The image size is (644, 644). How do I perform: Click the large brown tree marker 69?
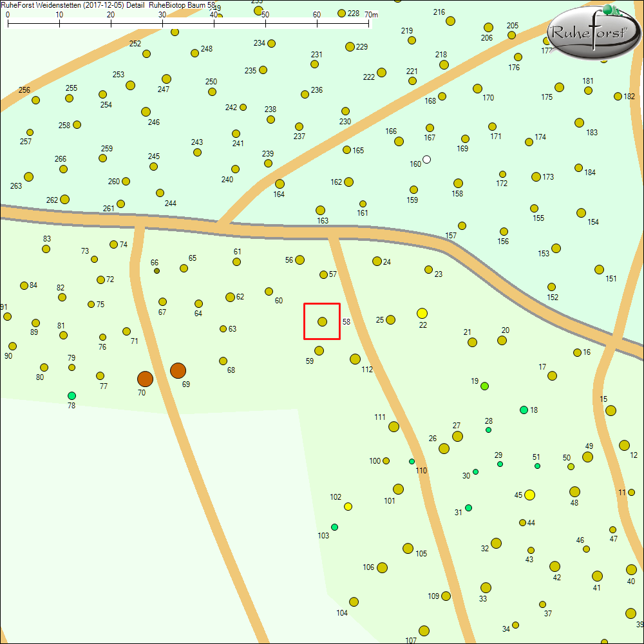178,370
